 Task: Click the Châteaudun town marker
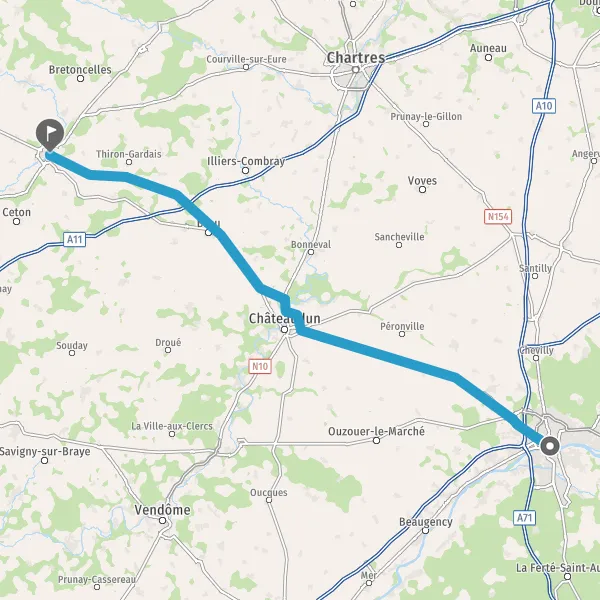tap(284, 329)
